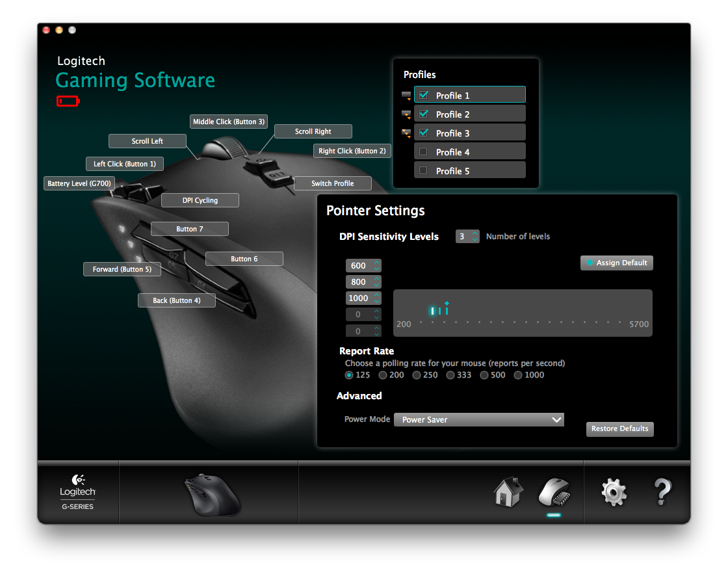The image size is (728, 576).
Task: Click the fourth DPI level stepper showing 0
Action: coord(376,315)
